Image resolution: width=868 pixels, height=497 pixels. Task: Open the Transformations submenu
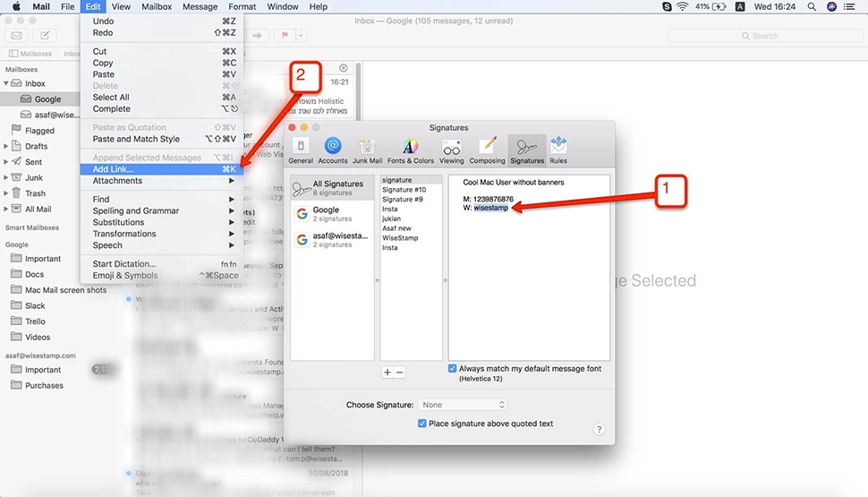[x=162, y=234]
